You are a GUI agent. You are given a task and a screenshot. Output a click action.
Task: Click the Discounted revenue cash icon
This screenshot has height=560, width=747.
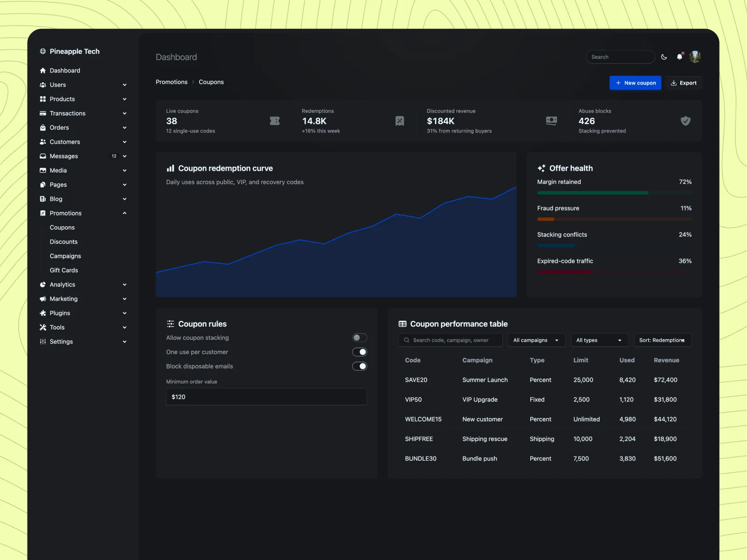[x=551, y=121]
